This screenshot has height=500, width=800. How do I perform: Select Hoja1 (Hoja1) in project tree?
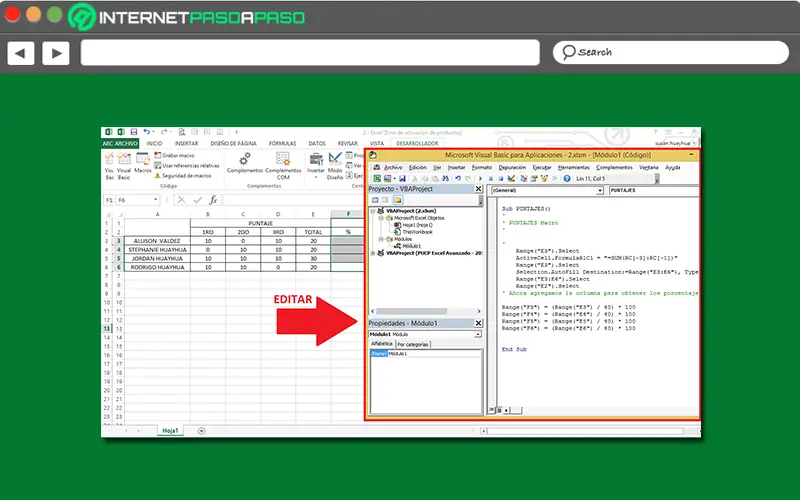pyautogui.click(x=417, y=225)
